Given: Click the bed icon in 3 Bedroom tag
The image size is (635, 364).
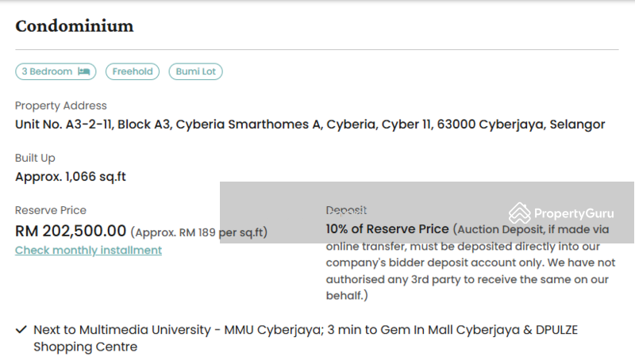Looking at the screenshot, I should pyautogui.click(x=84, y=71).
